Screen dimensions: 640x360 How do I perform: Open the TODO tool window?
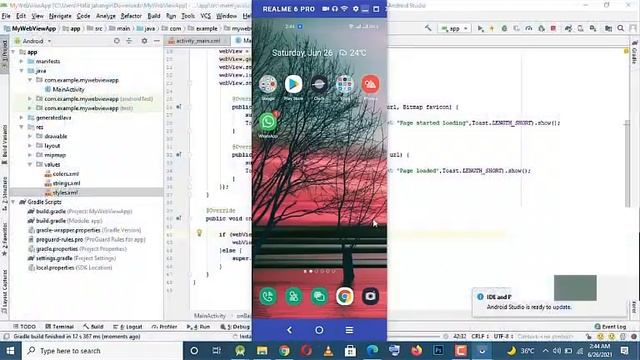pos(24,327)
